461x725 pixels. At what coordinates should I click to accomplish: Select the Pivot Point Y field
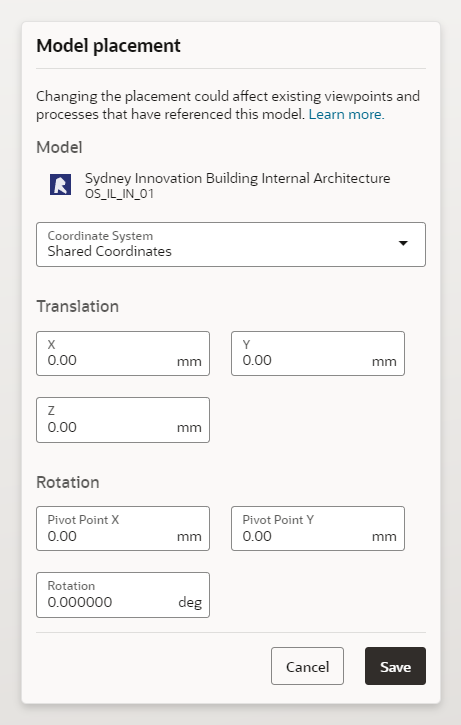pyautogui.click(x=318, y=528)
